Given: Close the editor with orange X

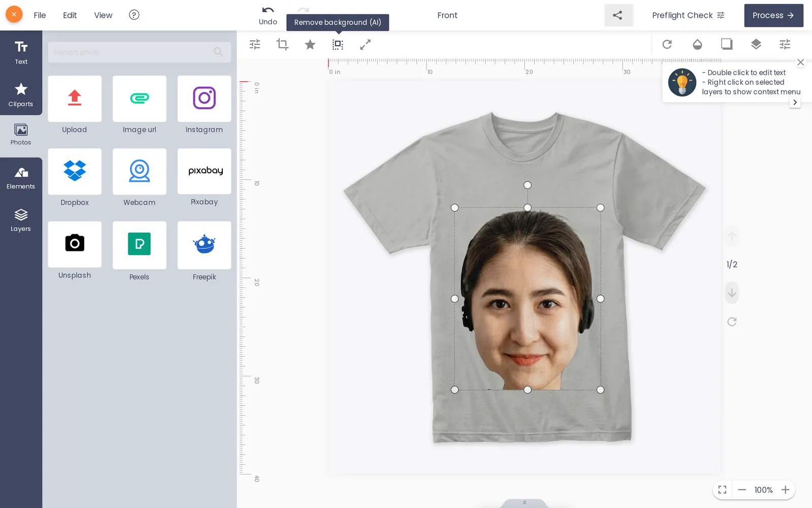Looking at the screenshot, I should [14, 15].
